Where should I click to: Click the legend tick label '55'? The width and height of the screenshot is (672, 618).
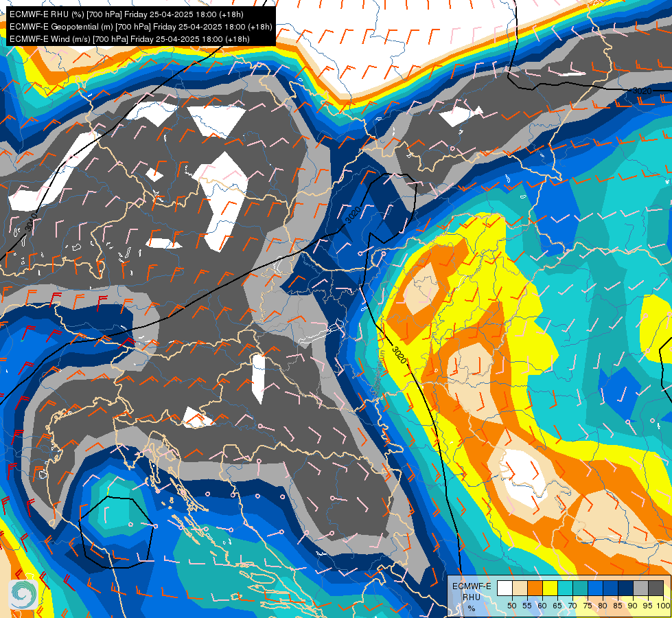pyautogui.click(x=526, y=606)
